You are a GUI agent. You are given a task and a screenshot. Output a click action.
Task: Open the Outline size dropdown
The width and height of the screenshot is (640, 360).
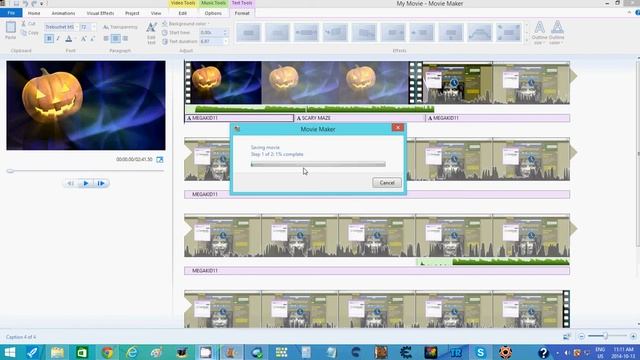click(539, 33)
